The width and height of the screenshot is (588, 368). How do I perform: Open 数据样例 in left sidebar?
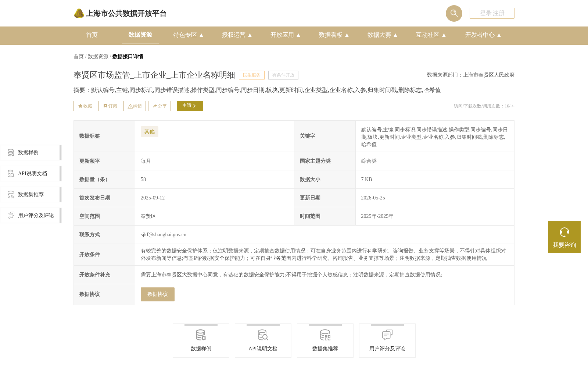click(x=31, y=153)
